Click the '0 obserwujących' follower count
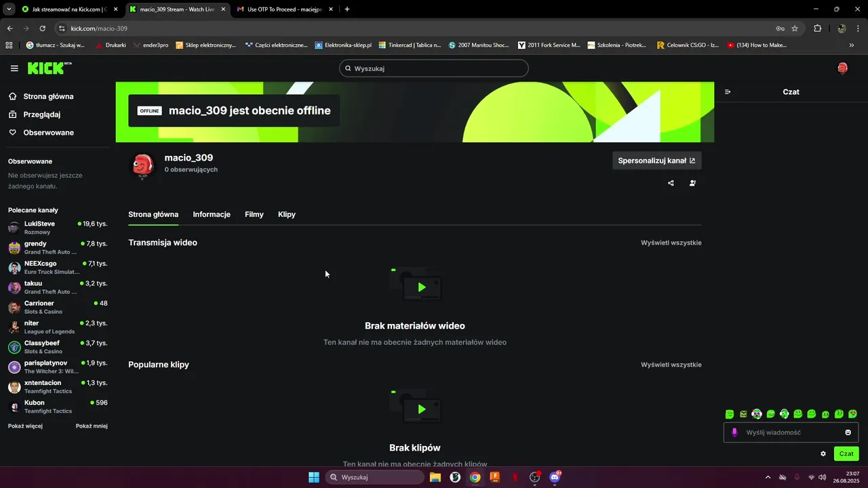Image resolution: width=868 pixels, height=488 pixels. click(191, 169)
